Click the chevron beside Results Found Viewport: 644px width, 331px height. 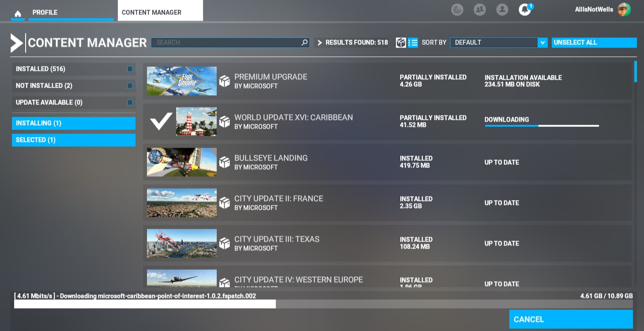(320, 43)
